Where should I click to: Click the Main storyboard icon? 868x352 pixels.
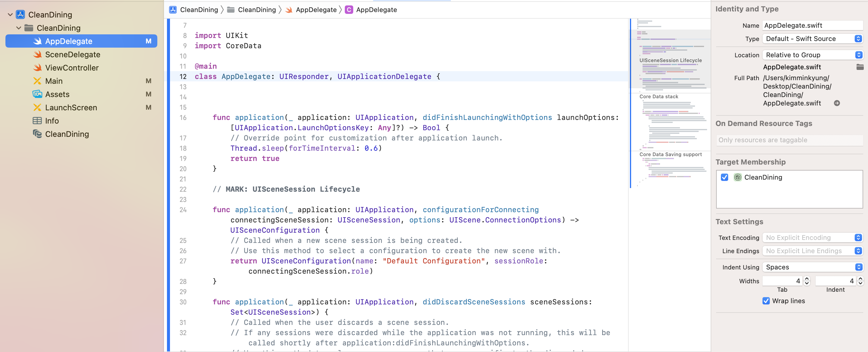37,81
